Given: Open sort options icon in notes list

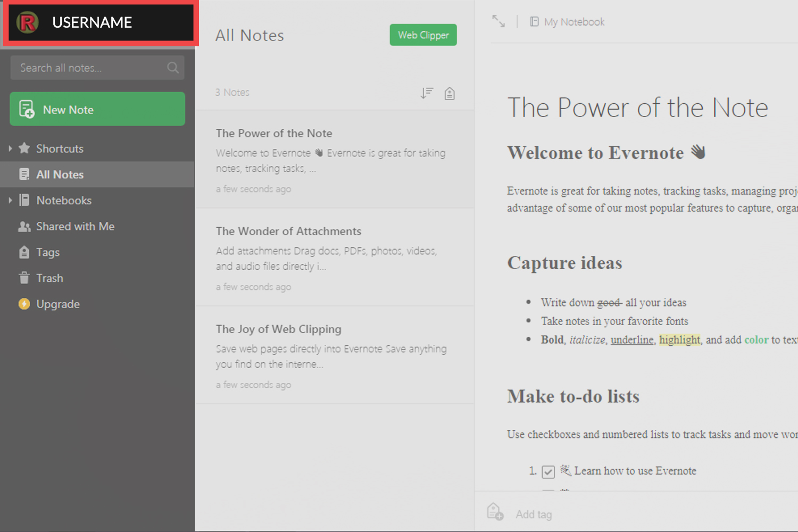Looking at the screenshot, I should (x=427, y=94).
